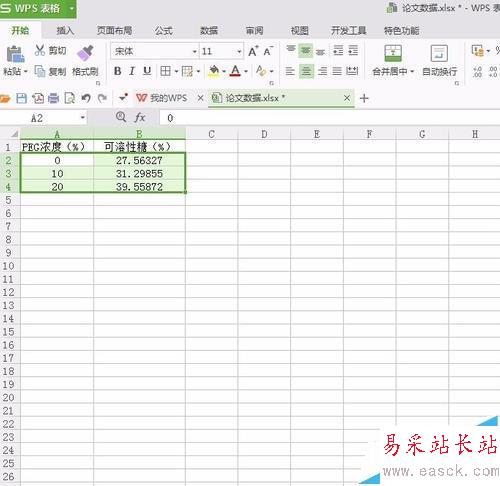This screenshot has width=500, height=486.
Task: Open print preview icon
Action: point(69,98)
